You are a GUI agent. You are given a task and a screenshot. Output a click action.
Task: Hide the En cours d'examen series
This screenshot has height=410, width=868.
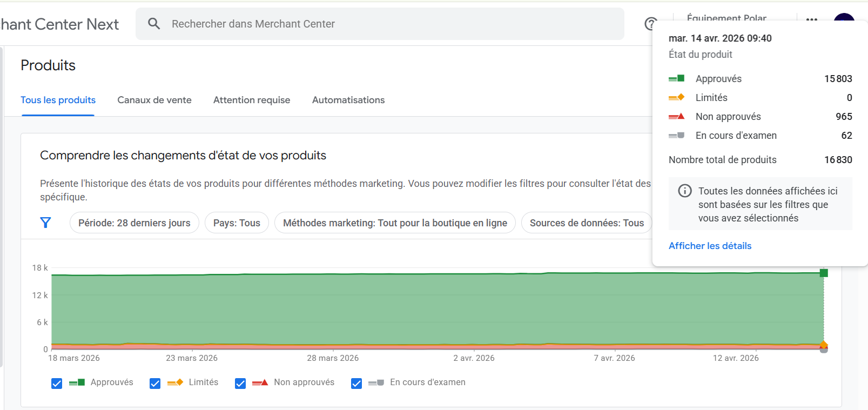pyautogui.click(x=356, y=383)
